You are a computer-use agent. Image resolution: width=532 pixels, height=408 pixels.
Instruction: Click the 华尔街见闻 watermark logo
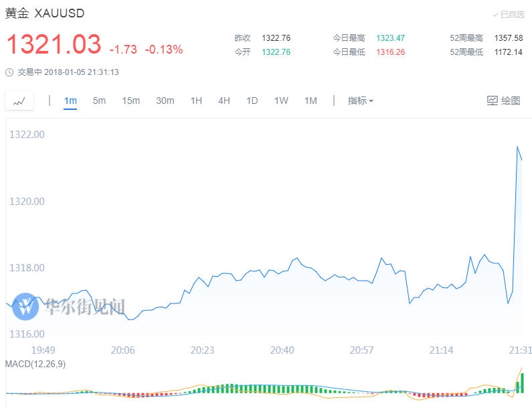pyautogui.click(x=27, y=306)
